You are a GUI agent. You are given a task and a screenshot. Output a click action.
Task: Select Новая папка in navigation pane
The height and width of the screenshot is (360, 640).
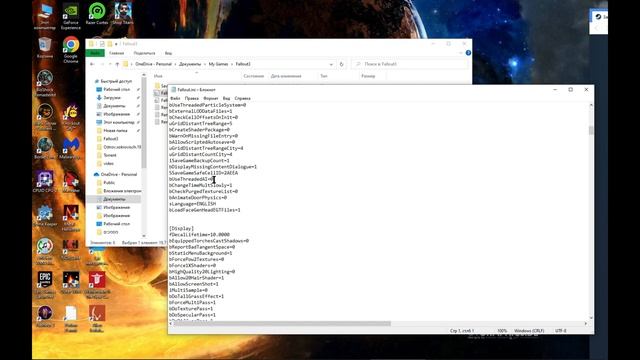[x=115, y=131]
